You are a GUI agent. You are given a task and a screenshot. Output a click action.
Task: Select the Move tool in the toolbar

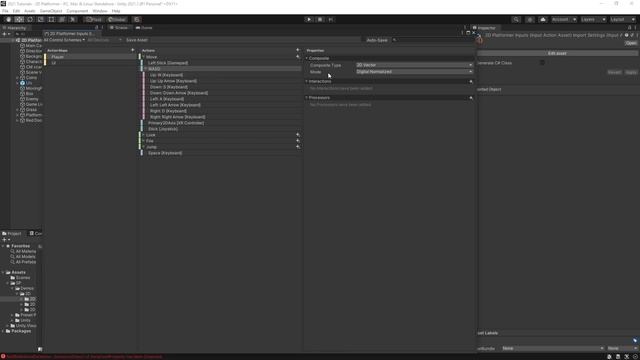pyautogui.click(x=19, y=20)
